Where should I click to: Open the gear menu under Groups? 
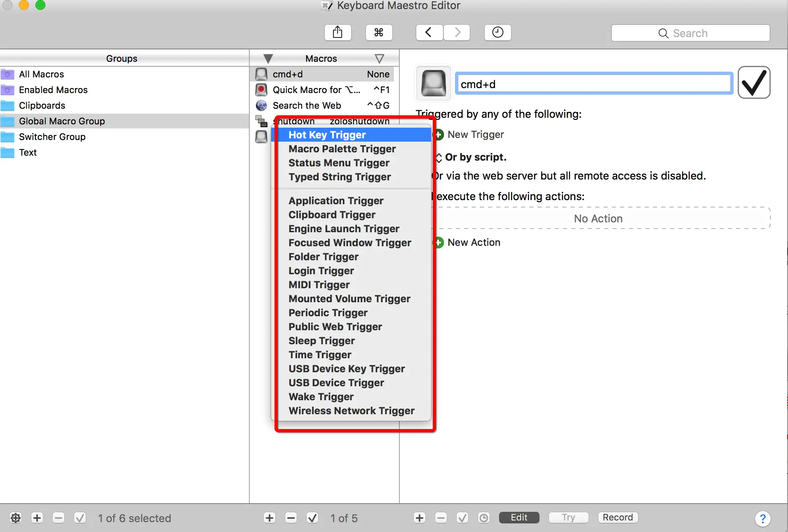[16, 518]
